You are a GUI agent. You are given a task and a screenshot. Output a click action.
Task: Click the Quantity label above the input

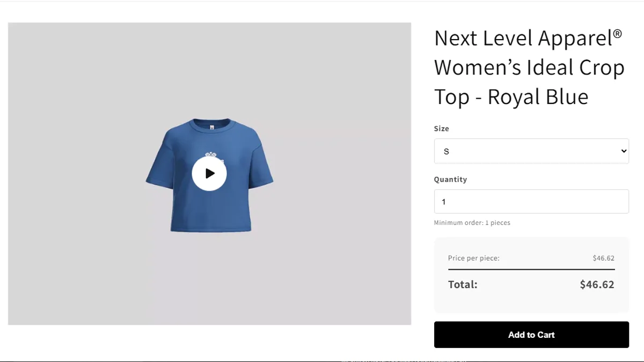coord(450,179)
